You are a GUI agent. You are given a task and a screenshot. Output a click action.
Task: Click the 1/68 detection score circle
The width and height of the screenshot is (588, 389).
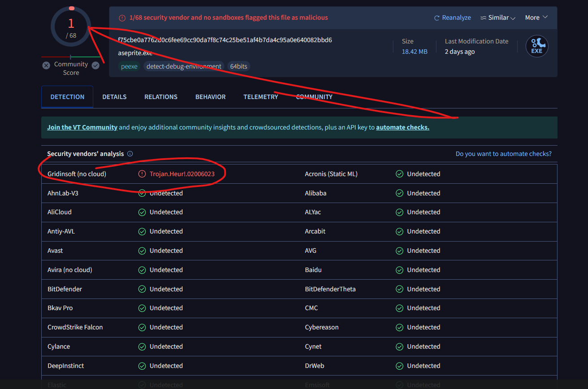click(x=71, y=27)
